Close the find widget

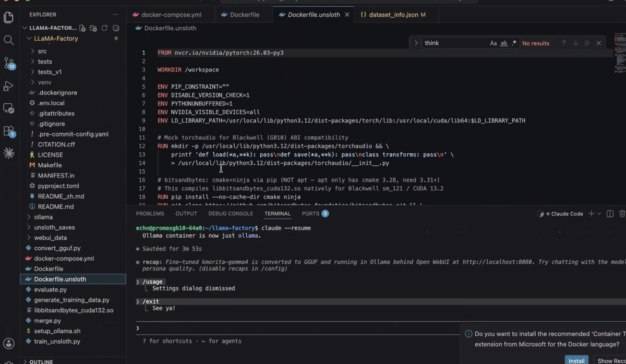point(599,43)
